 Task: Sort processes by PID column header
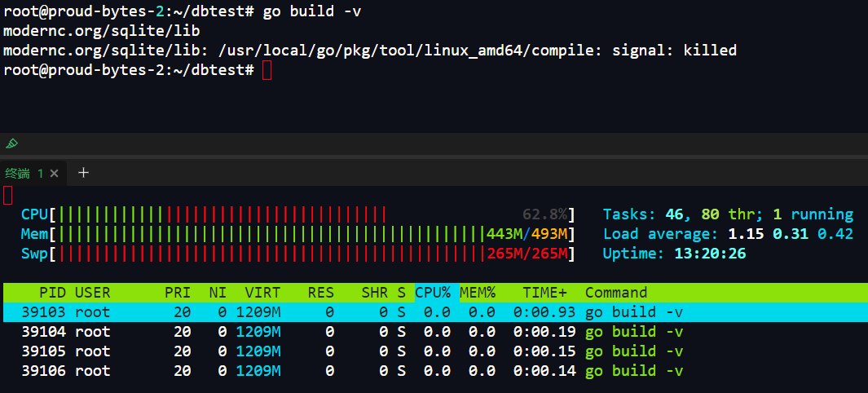(52, 293)
